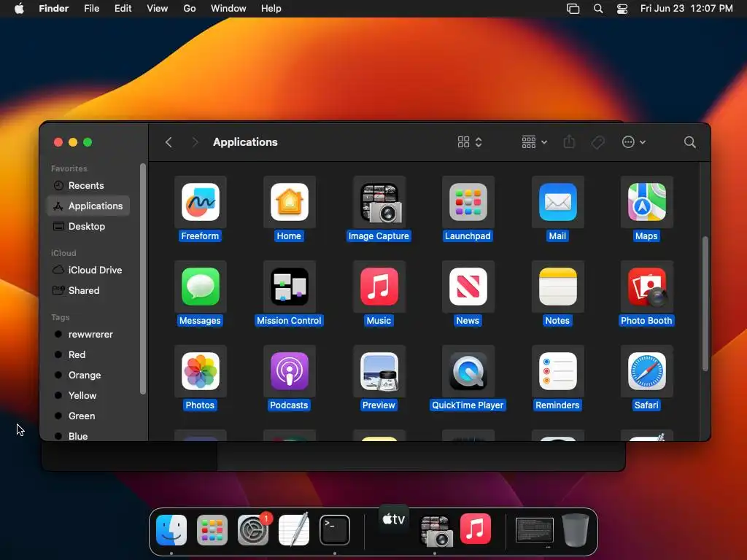This screenshot has width=747, height=560.
Task: Open Music from the Dock
Action: click(x=476, y=529)
